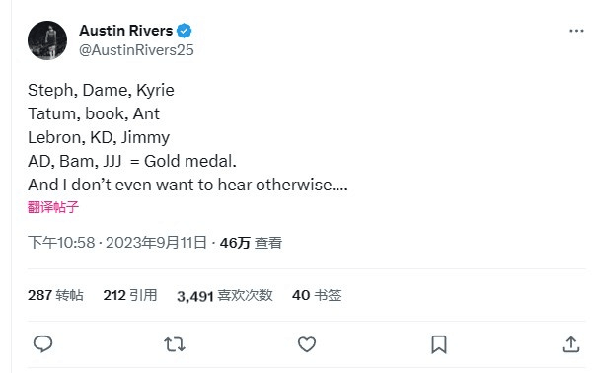The height and width of the screenshot is (373, 600).
Task: Open Austin Rivers profile avatar
Action: click(47, 41)
